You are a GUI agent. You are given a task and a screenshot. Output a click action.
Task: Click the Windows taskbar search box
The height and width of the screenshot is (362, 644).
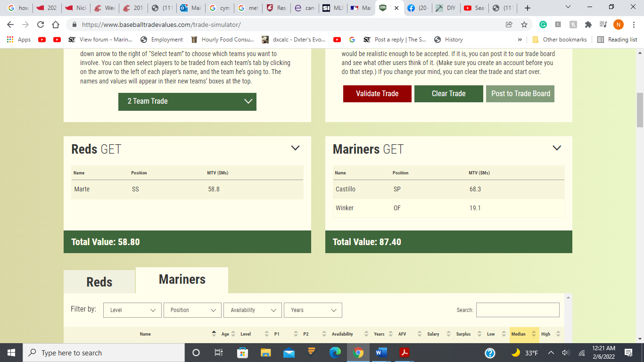click(x=103, y=353)
